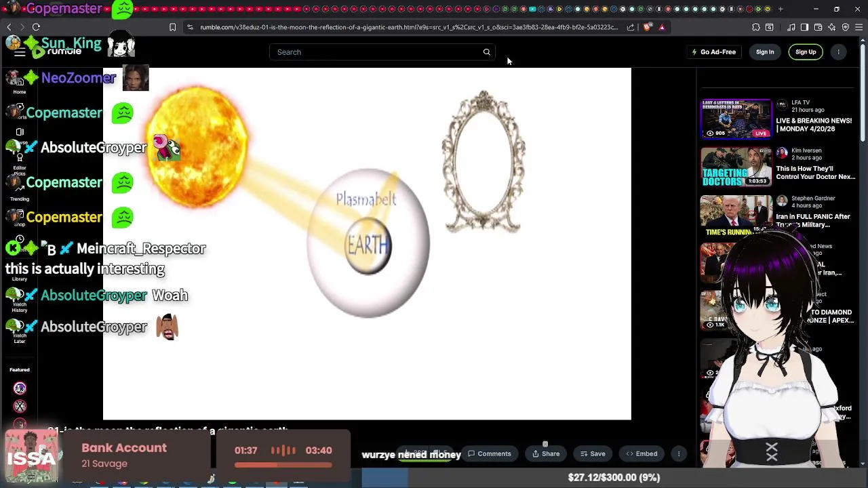The width and height of the screenshot is (868, 488).
Task: Open the Leo AI sparkle icon
Action: click(x=832, y=27)
